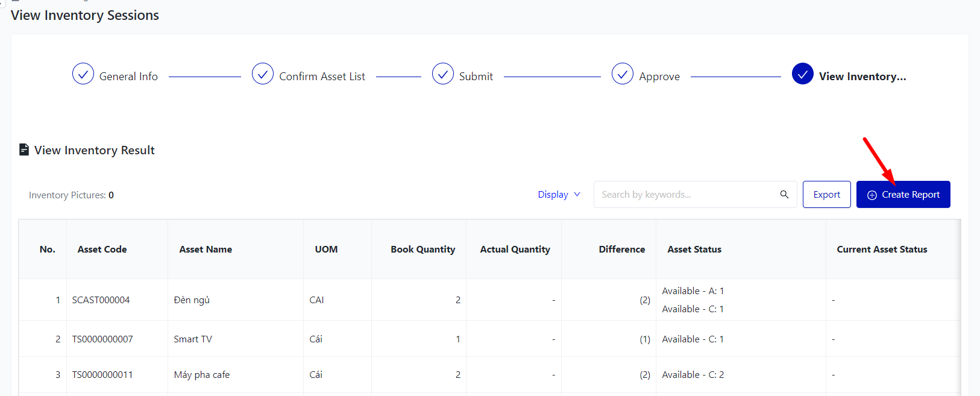Viewport: 980px width, 396px height.
Task: Select asset row SCAST000004
Action: point(101,300)
